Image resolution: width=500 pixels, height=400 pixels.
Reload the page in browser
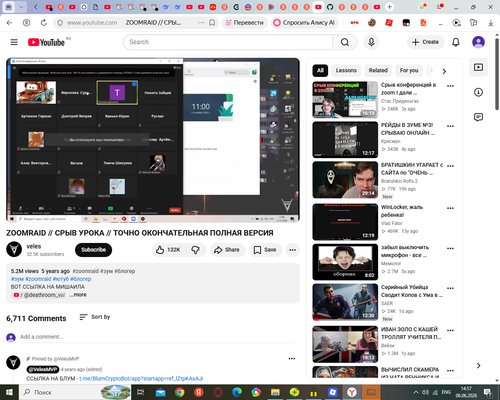pyautogui.click(x=44, y=23)
